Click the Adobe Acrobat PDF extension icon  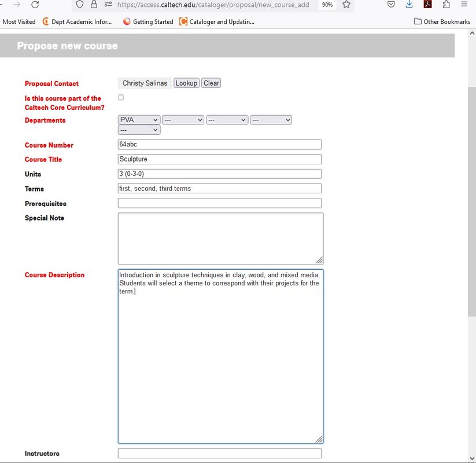(427, 5)
